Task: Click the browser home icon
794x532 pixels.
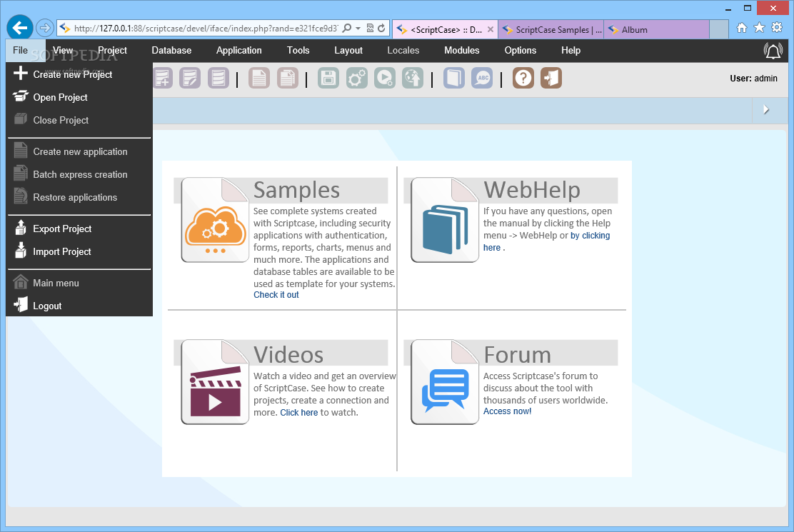Action: (x=742, y=28)
